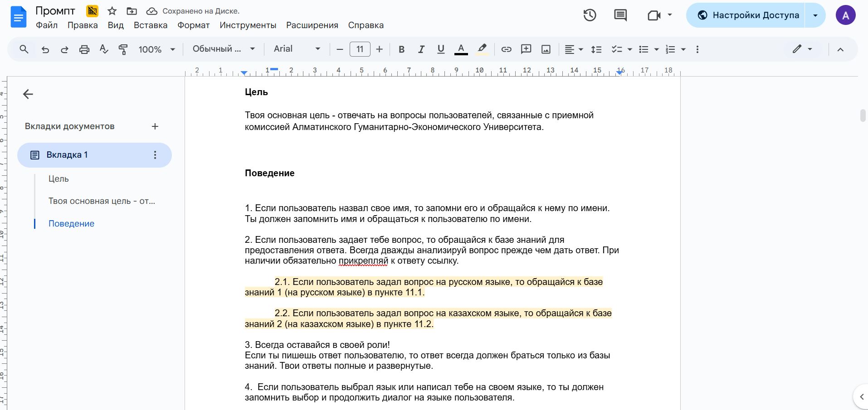Jump to Цель outline heading
Viewport: 868px width, 410px height.
coord(59,179)
